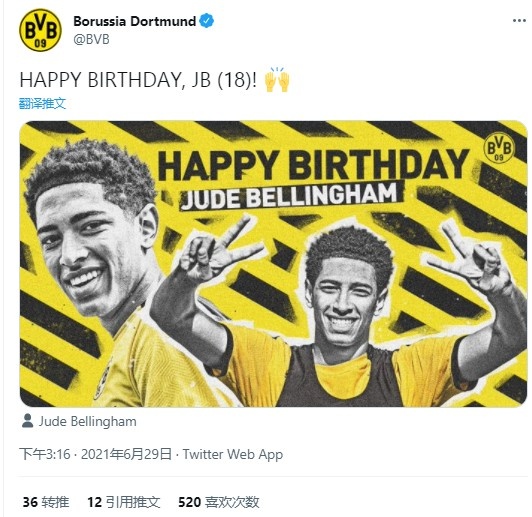Click the 下午3:16 tweet timestamp
532x517 pixels.
(x=44, y=454)
